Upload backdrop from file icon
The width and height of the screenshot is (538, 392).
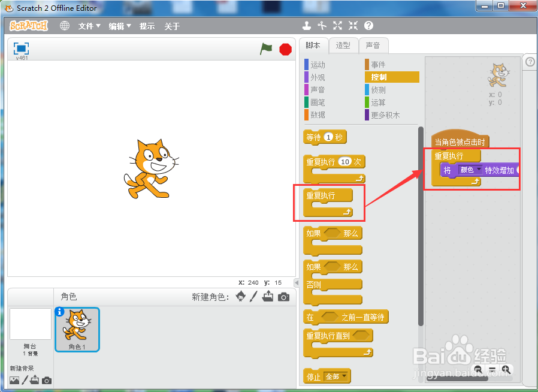tap(34, 379)
